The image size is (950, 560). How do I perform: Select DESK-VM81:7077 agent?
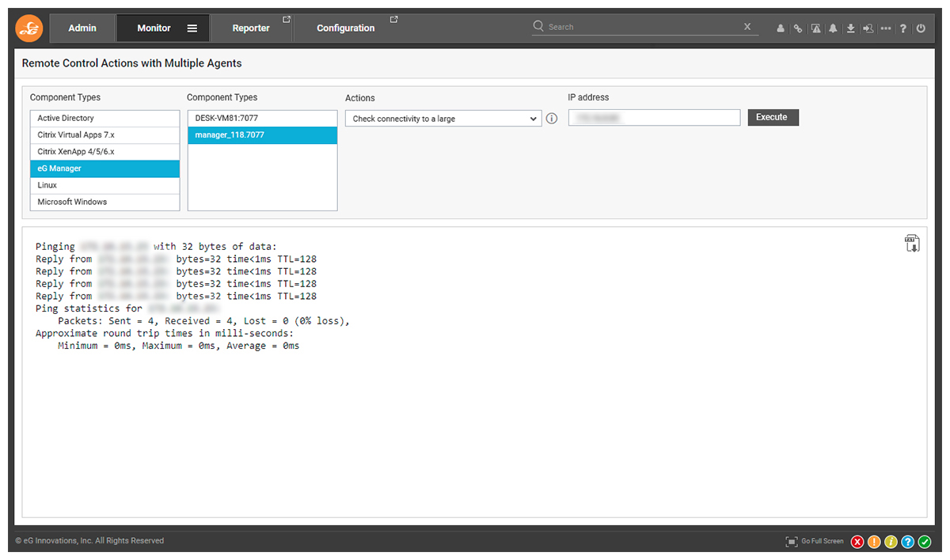click(262, 119)
